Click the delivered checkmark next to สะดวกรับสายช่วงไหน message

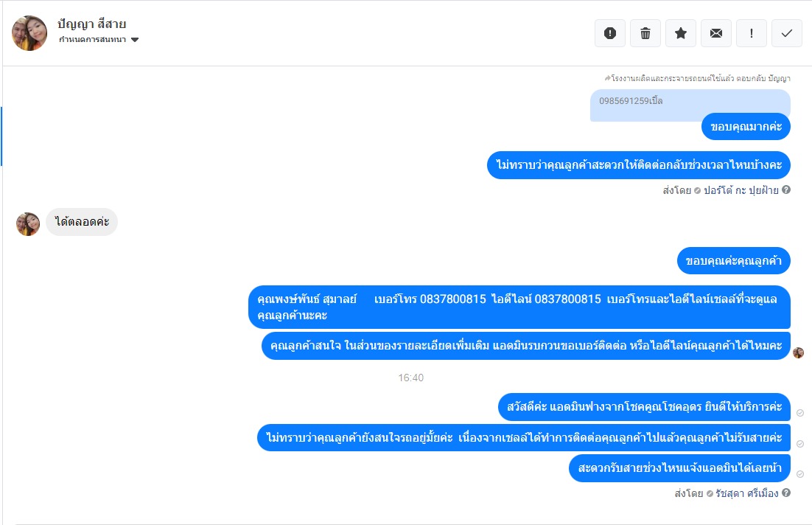[800, 474]
